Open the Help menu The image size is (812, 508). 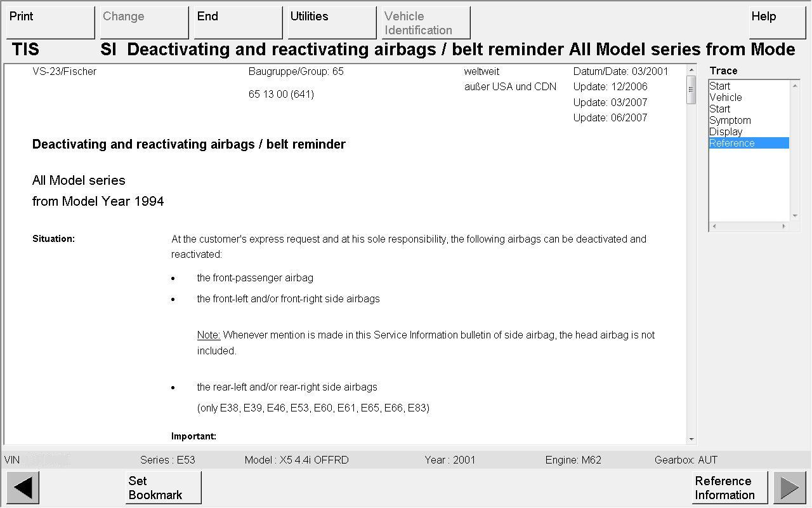coord(776,23)
